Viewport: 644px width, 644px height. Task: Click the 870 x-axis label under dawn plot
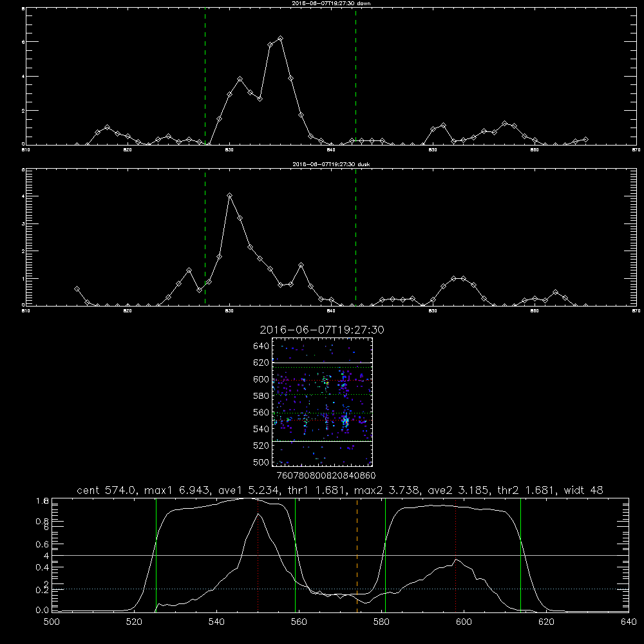tap(636, 150)
